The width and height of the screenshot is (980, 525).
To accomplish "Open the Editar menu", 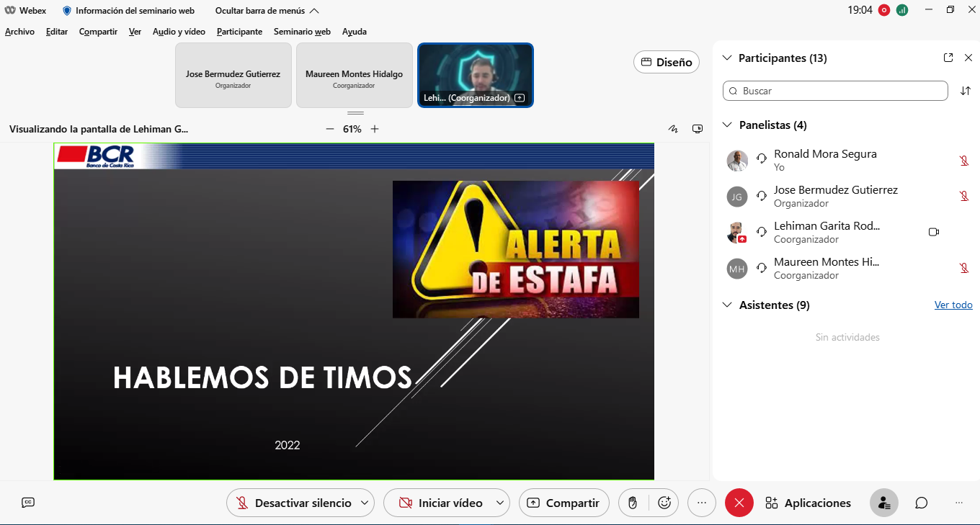I will [x=57, y=32].
